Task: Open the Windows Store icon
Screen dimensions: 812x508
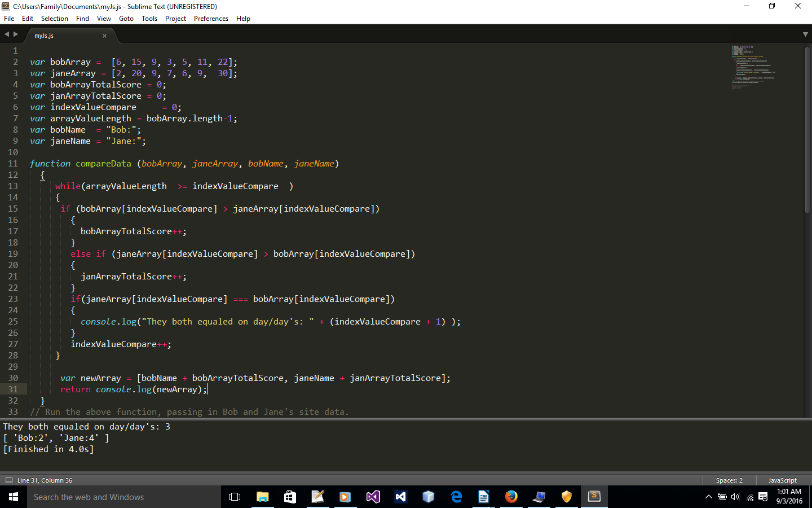Action: 289,497
